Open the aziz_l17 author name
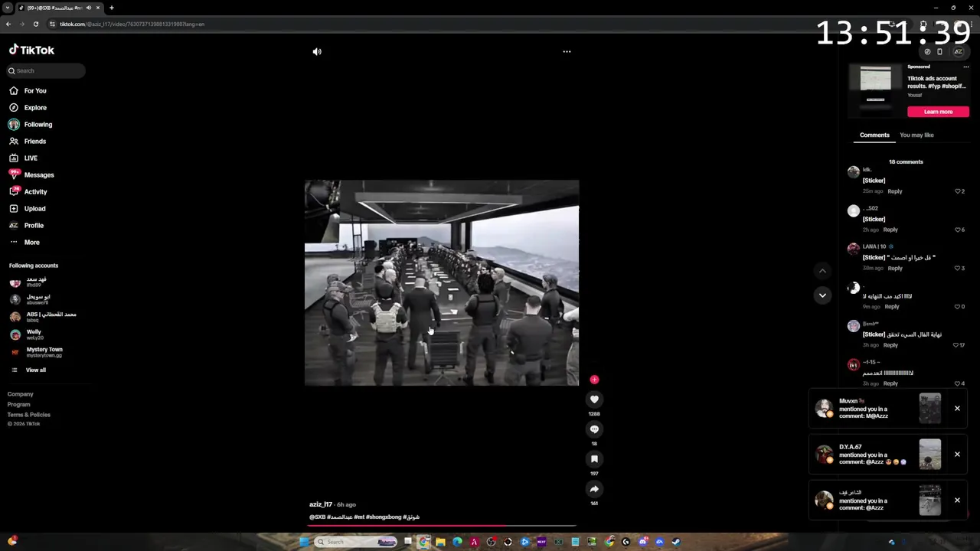The height and width of the screenshot is (551, 980). 321,504
